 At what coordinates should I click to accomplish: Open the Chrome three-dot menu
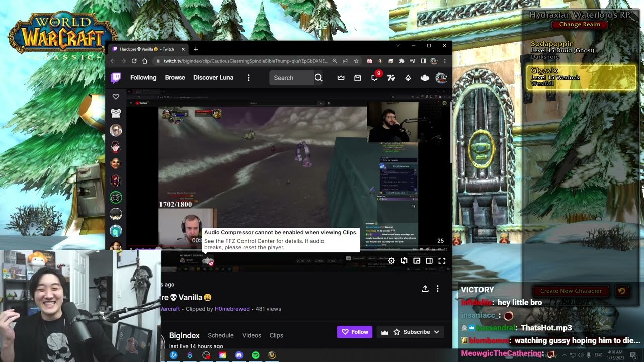pyautogui.click(x=444, y=61)
